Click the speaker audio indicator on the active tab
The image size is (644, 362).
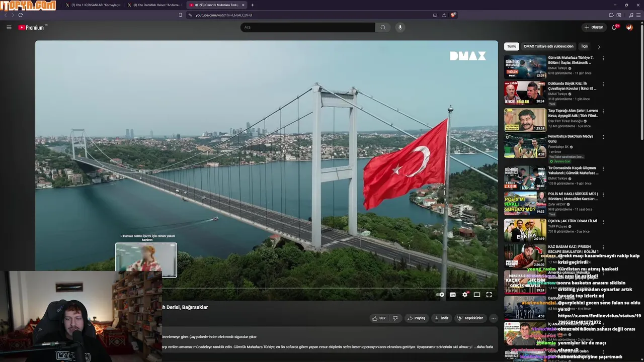point(196,5)
